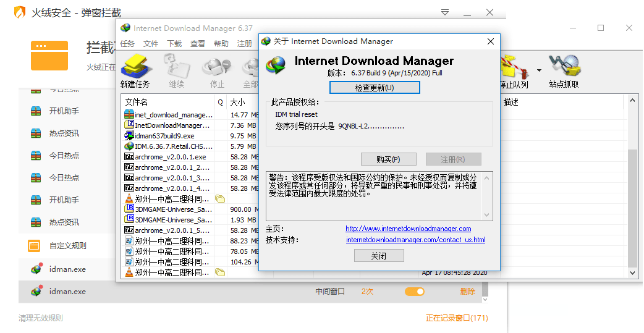
Task: Open the contact_us.html support link
Action: 416,240
